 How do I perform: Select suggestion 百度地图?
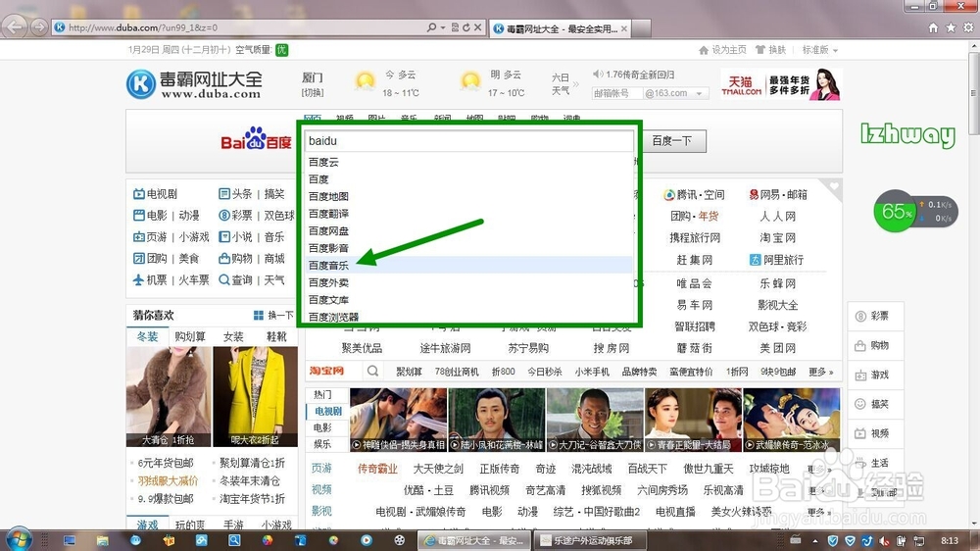pyautogui.click(x=468, y=196)
